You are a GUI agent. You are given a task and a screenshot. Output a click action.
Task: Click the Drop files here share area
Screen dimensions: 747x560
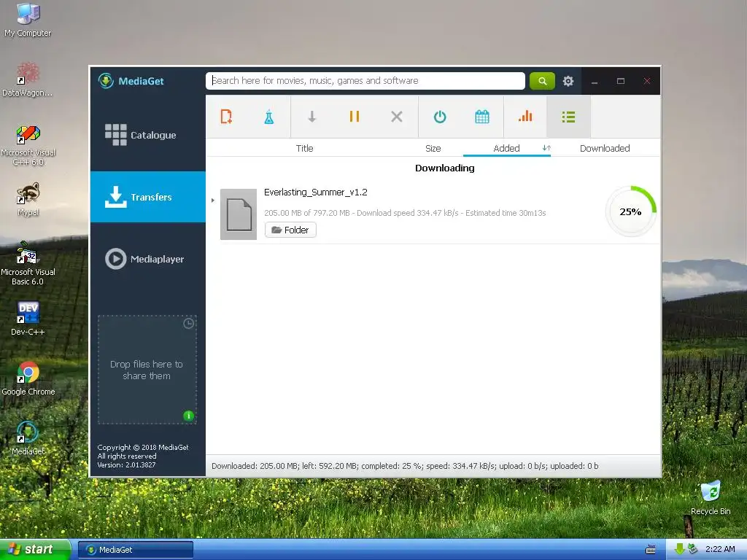click(x=147, y=370)
